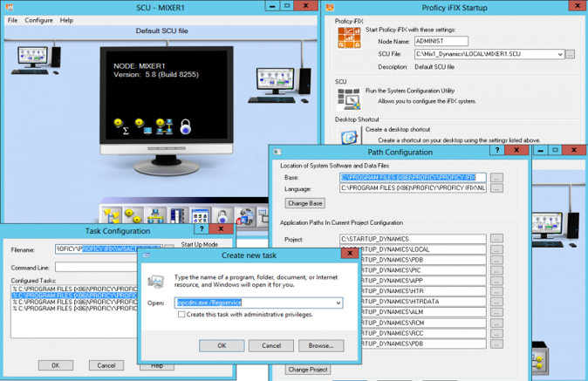Click the Command Line input field
The height and width of the screenshot is (381, 588).
click(x=96, y=267)
